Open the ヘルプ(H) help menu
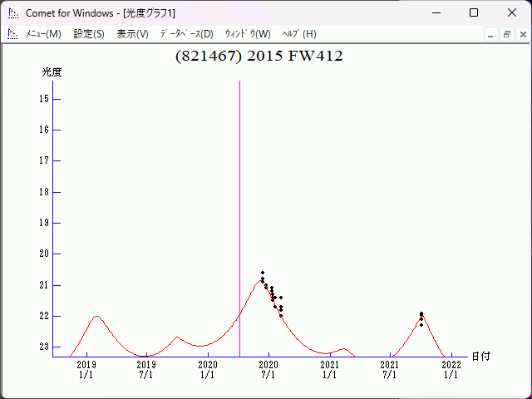The width and height of the screenshot is (532, 399). pos(299,34)
